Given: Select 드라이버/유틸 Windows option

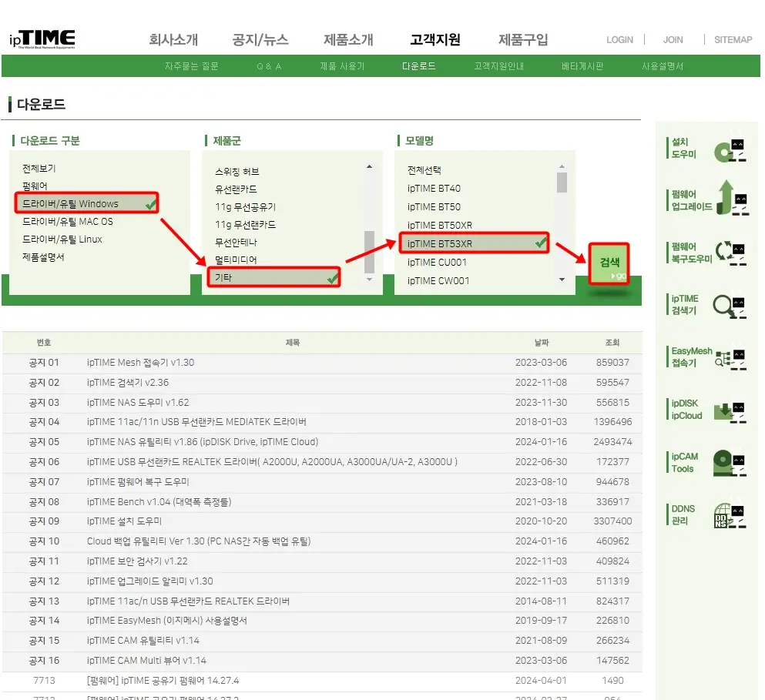Looking at the screenshot, I should (x=86, y=203).
